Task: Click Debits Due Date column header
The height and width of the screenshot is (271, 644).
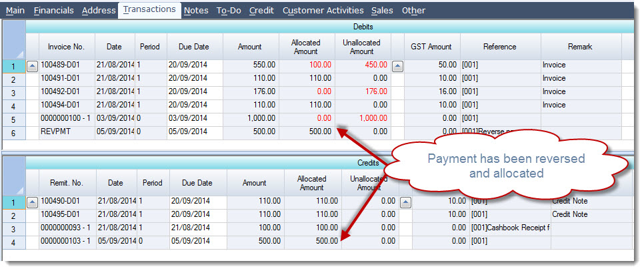Action: point(194,47)
